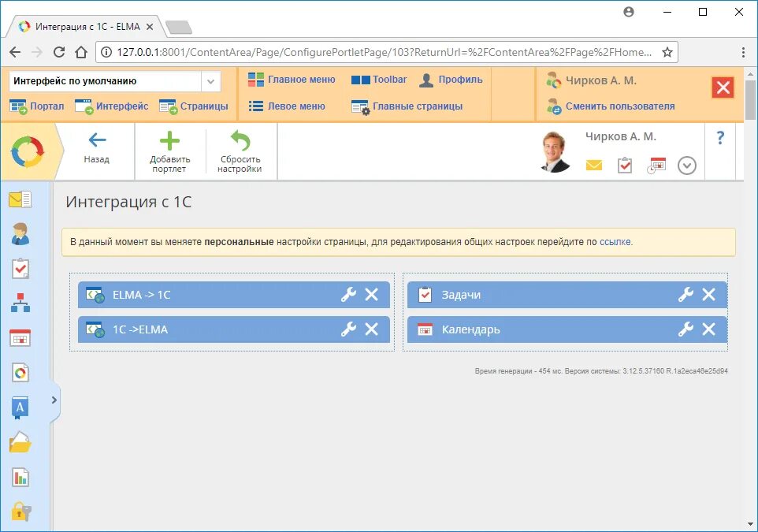
Task: Click the user avatar photo
Action: pyautogui.click(x=555, y=151)
